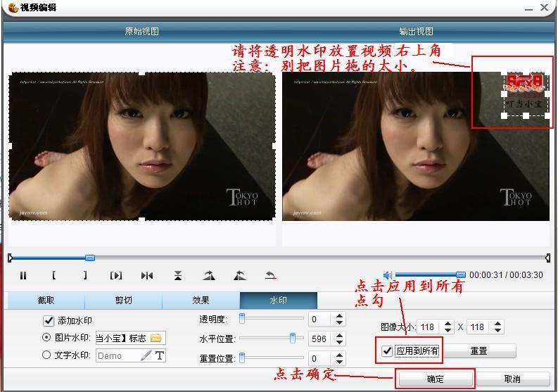The image size is (558, 392).
Task: Click the watermark's bottom-center resize handle
Action: (x=526, y=115)
